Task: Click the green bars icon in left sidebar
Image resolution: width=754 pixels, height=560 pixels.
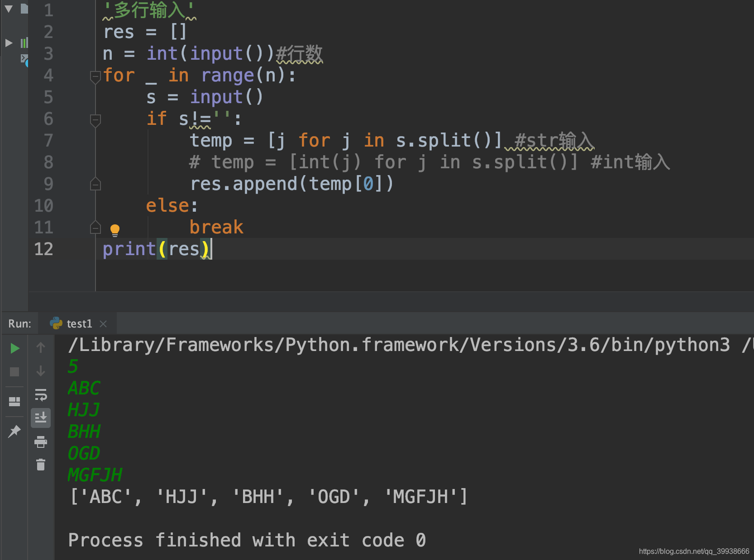Action: click(24, 43)
